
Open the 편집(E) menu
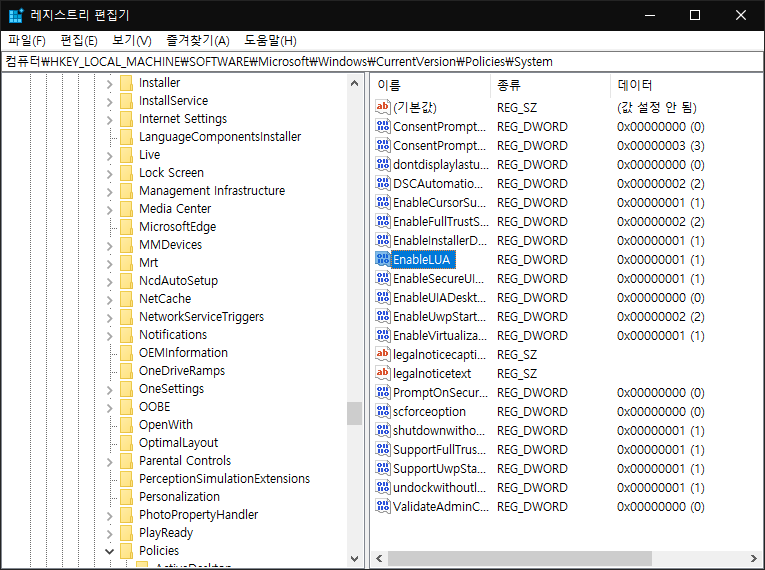click(x=79, y=41)
